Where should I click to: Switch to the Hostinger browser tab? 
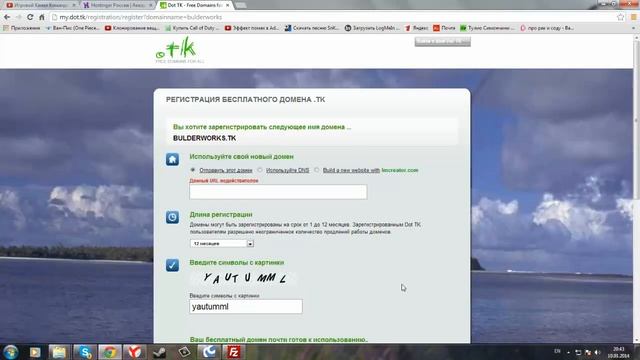(x=118, y=5)
